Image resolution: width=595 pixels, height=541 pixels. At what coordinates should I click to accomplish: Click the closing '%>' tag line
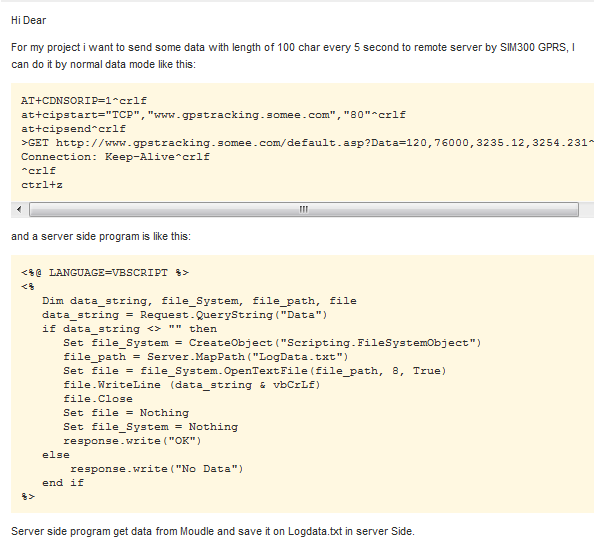[x=28, y=497]
